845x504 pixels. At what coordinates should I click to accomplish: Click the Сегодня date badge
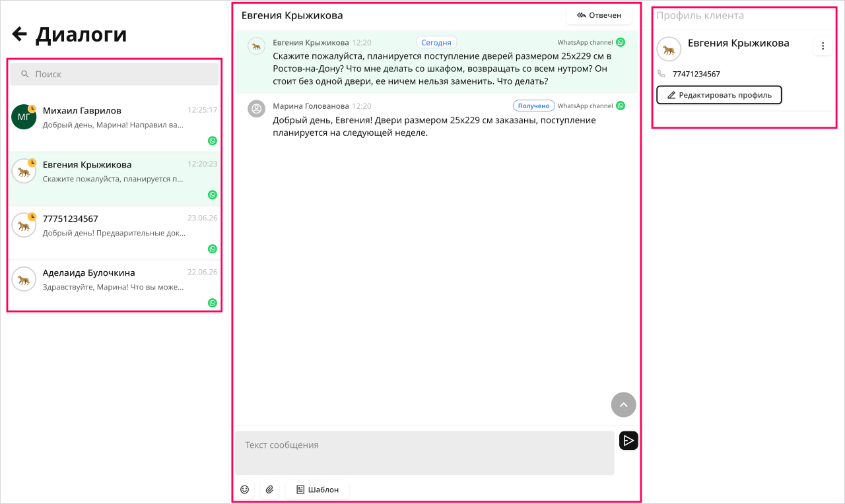point(436,42)
